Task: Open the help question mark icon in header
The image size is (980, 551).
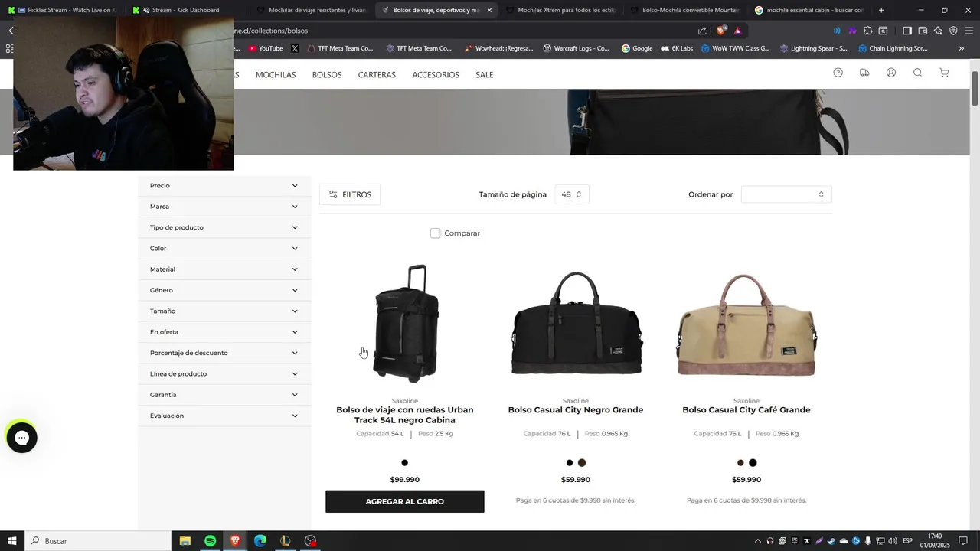Action: (838, 73)
